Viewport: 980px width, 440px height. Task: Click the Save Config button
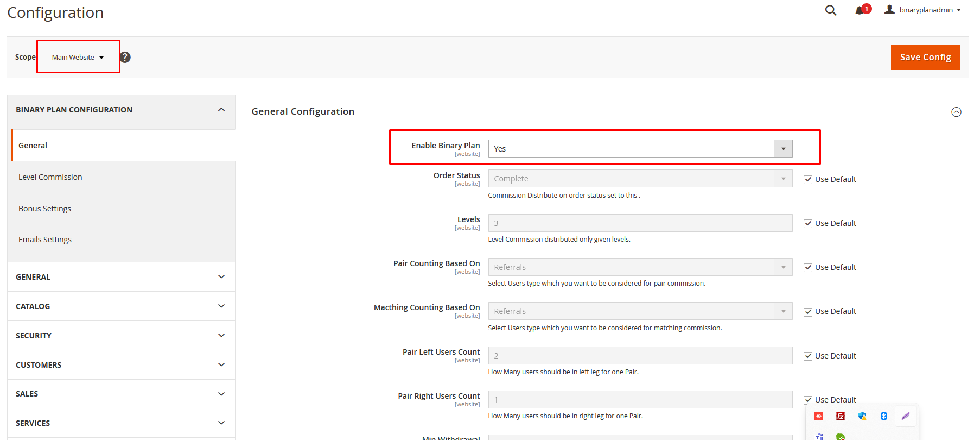point(925,57)
